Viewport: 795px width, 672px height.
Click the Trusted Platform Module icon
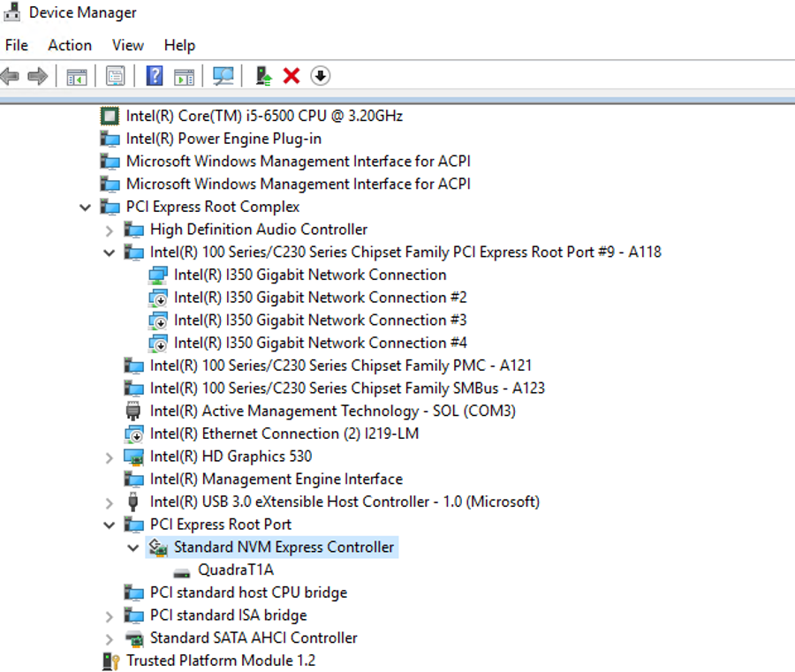pyautogui.click(x=110, y=661)
